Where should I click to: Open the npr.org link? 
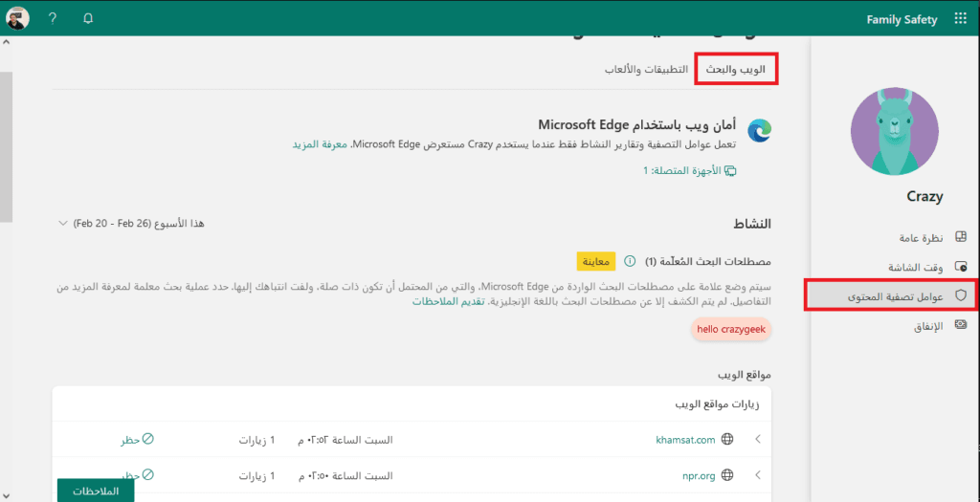click(698, 476)
